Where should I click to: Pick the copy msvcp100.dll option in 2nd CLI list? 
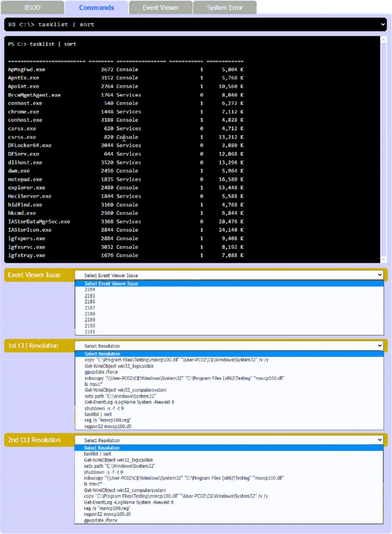[x=229, y=496]
